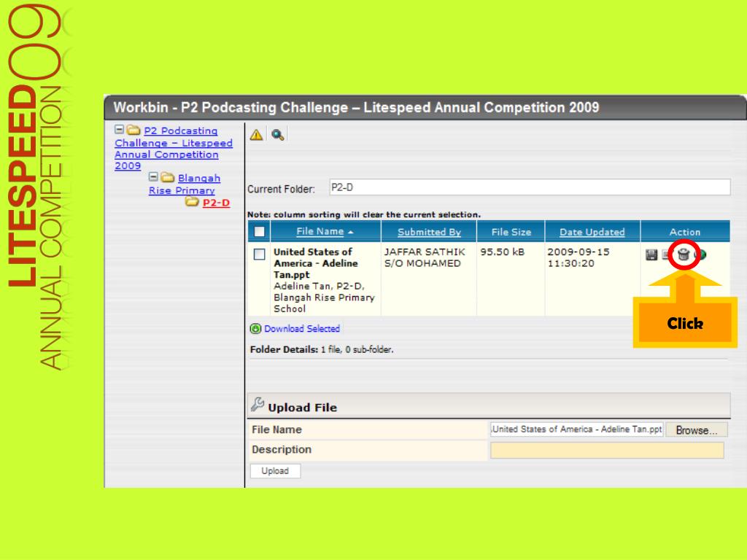
Task: Click the P2-D folder icon
Action: tap(192, 202)
